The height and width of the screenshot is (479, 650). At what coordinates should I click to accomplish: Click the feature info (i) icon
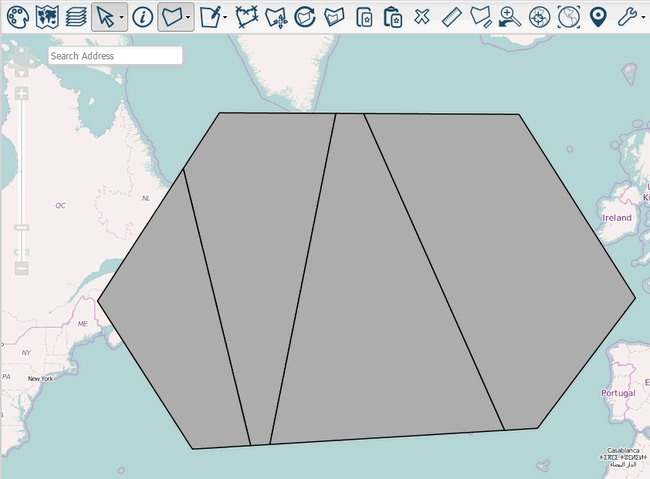click(142, 16)
